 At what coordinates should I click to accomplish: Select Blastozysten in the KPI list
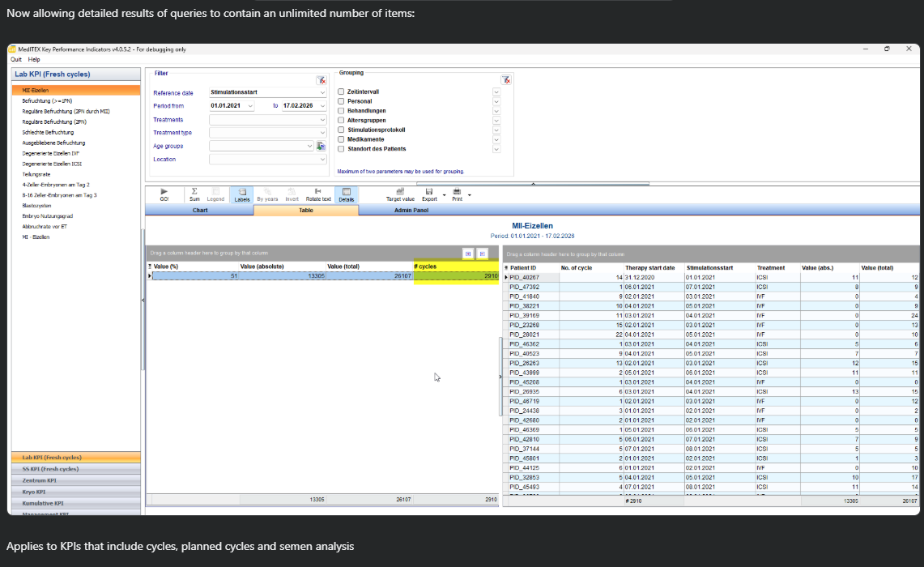tap(36, 206)
